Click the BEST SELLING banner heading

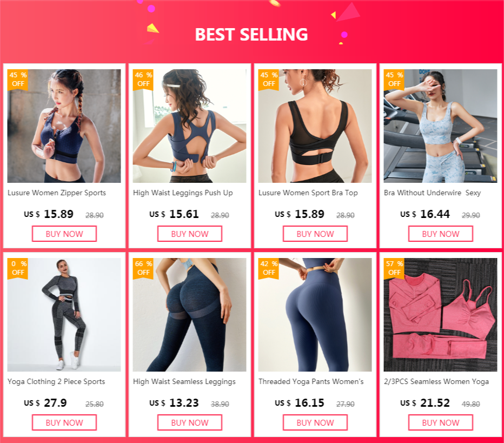[x=251, y=35]
